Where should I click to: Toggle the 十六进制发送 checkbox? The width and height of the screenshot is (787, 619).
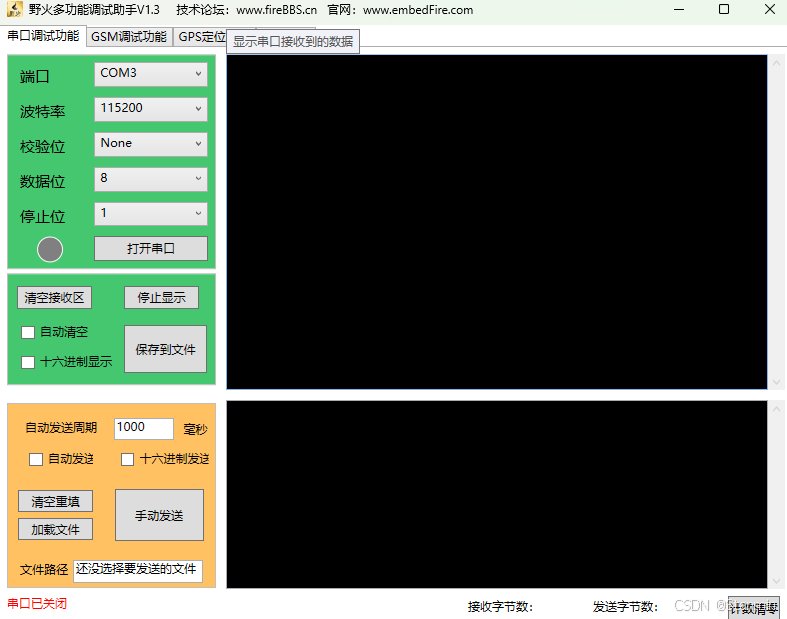(127, 459)
